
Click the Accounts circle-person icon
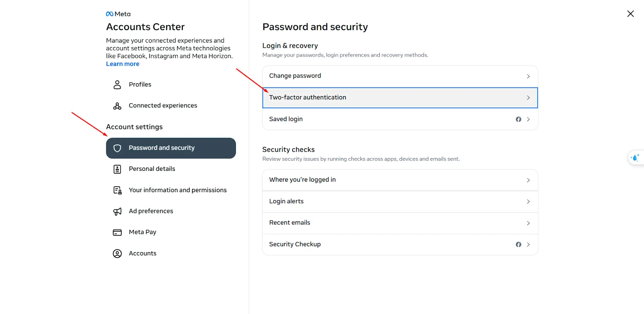point(117,254)
